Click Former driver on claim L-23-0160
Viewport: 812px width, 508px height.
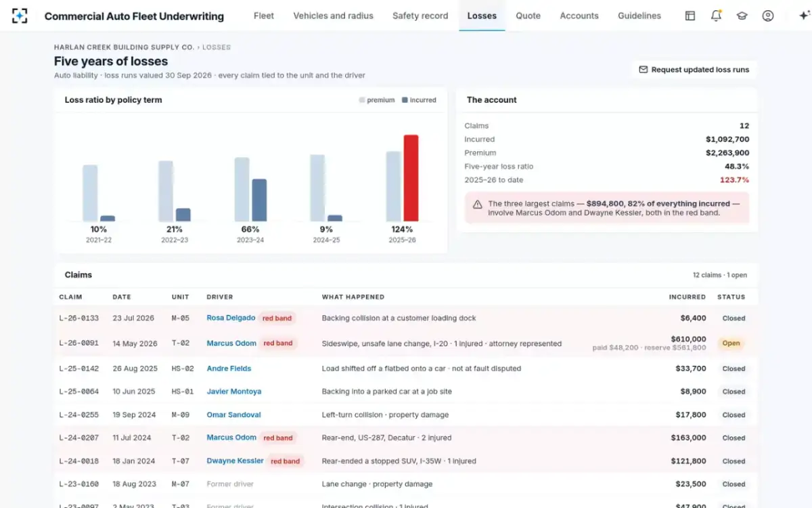229,484
